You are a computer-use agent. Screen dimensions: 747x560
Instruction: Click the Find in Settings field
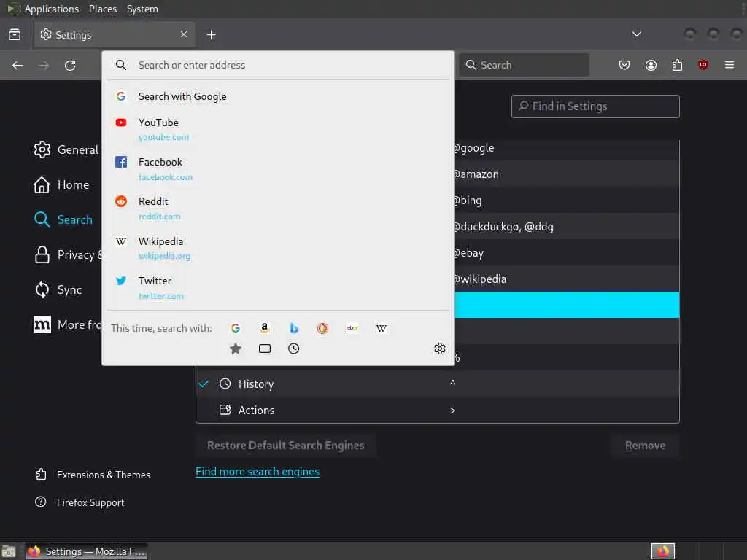coord(595,106)
